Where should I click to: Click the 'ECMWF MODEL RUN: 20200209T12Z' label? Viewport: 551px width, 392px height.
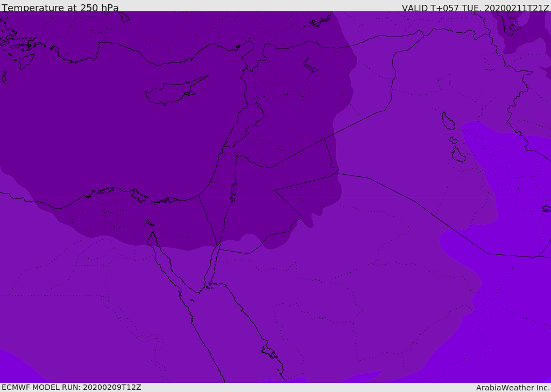[x=72, y=387]
